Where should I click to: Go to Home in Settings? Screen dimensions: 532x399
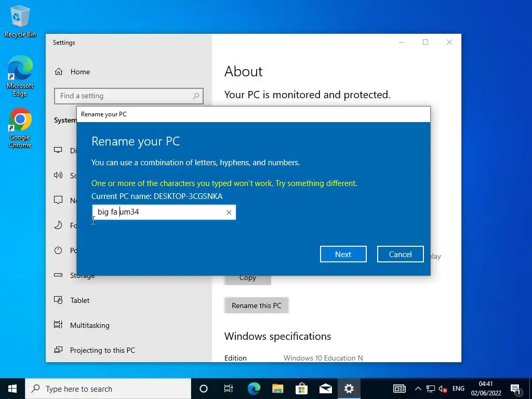tap(80, 72)
